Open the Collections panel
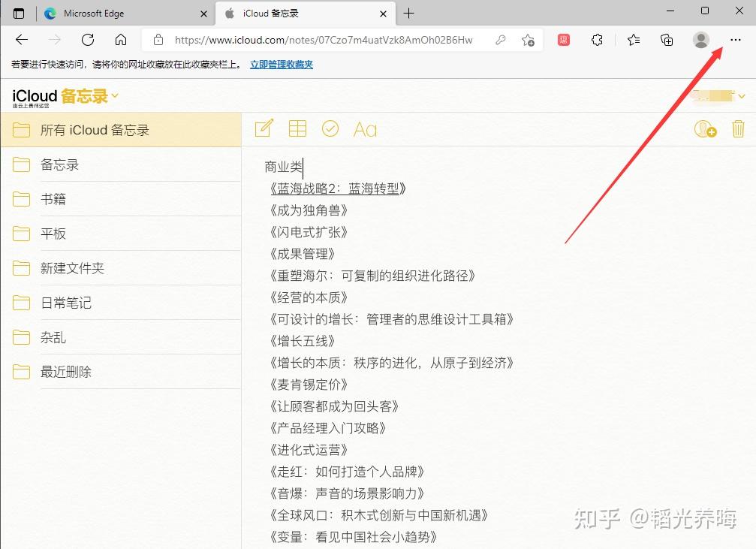The image size is (756, 549). [x=667, y=40]
